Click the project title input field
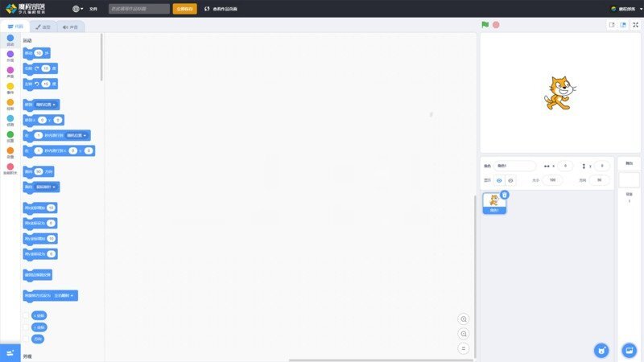644x362 pixels. 138,9
